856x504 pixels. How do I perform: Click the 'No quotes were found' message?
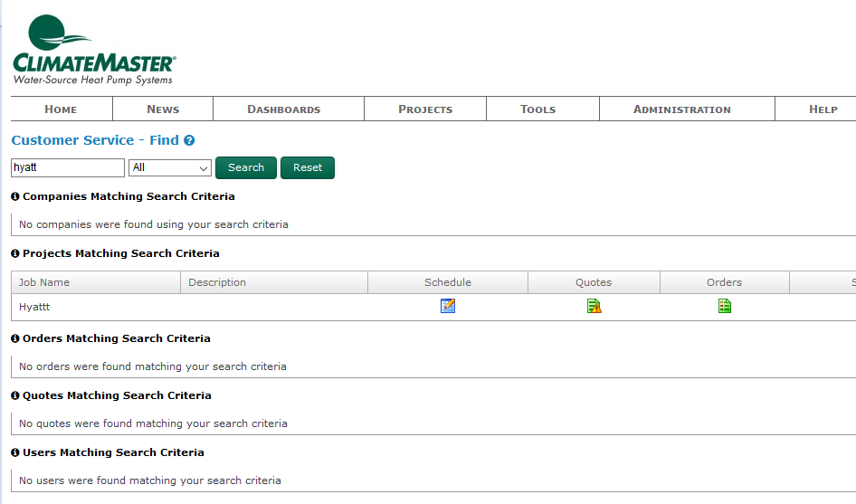[x=153, y=423]
